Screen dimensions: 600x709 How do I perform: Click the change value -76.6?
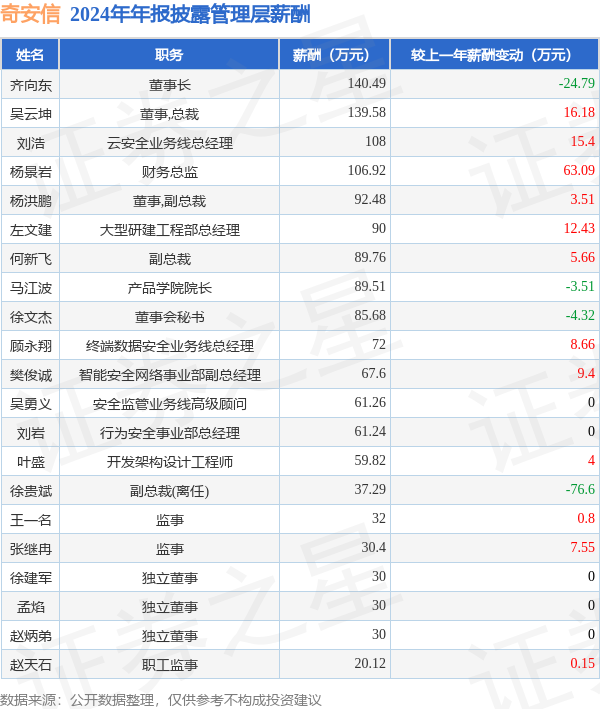[x=580, y=489]
